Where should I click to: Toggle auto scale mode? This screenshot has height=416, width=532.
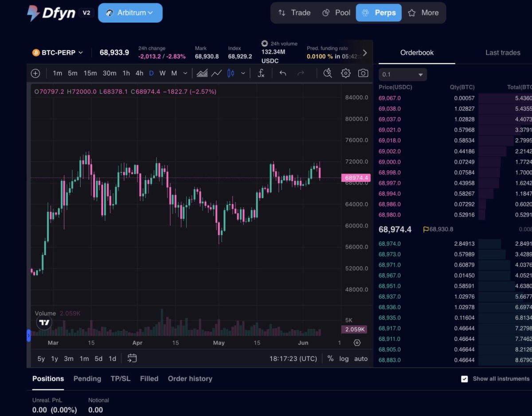click(361, 359)
